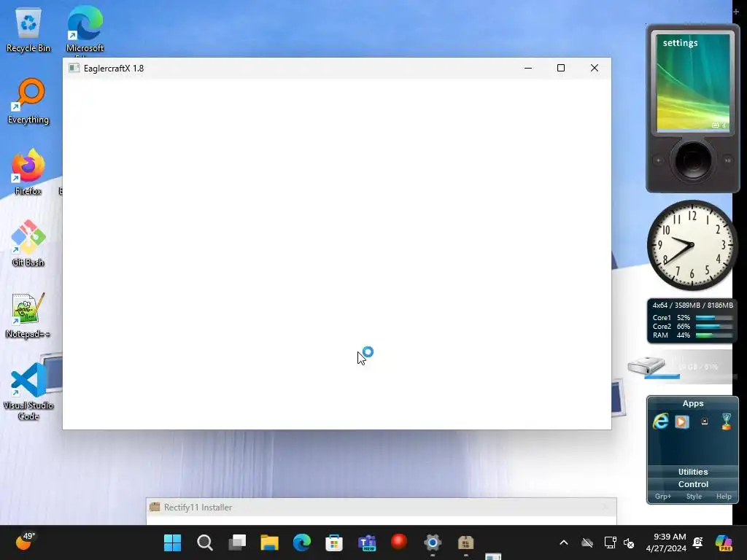The image size is (747, 560).
Task: Click the RAM 44% usage bar
Action: click(713, 335)
